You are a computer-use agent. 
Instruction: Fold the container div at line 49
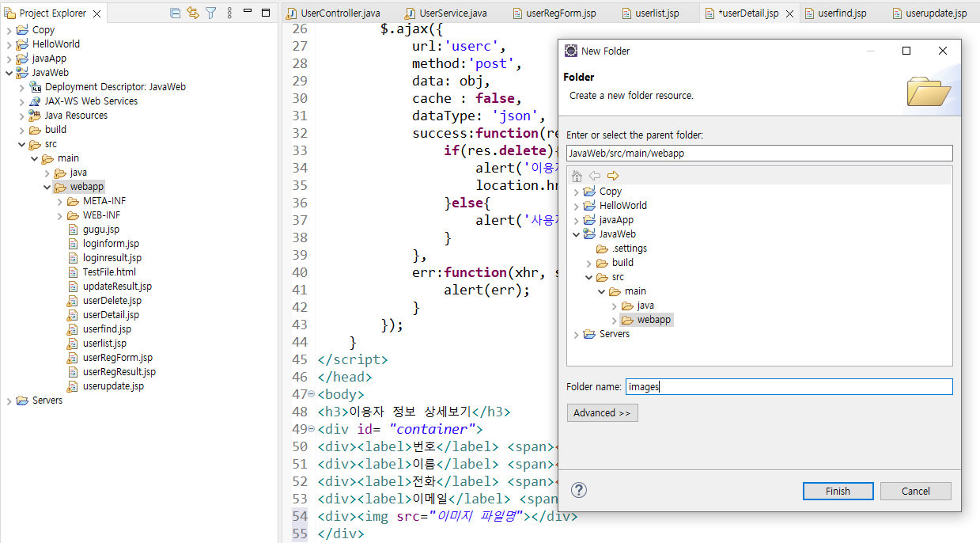[x=311, y=429]
